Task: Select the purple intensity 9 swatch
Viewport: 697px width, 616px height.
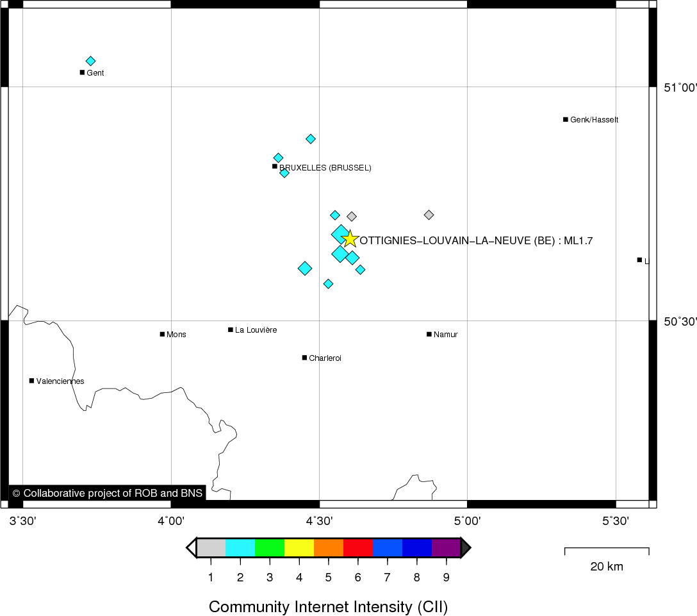Action: point(446,547)
